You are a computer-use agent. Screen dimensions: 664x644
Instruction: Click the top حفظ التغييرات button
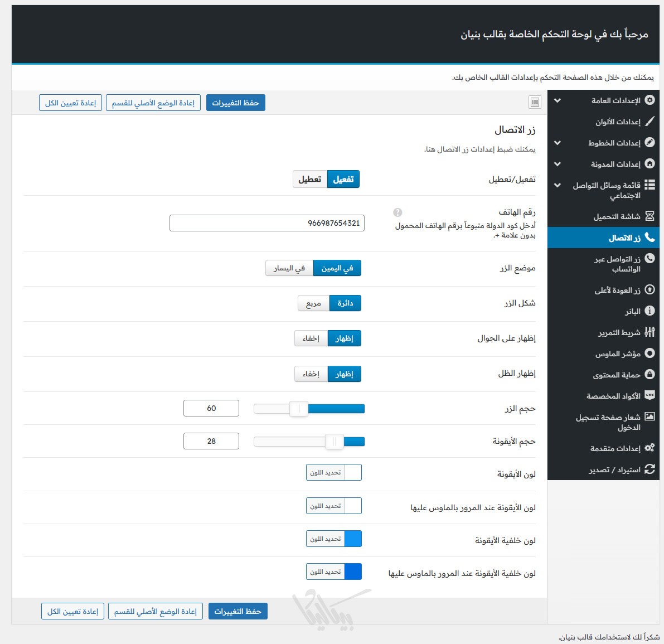click(236, 103)
